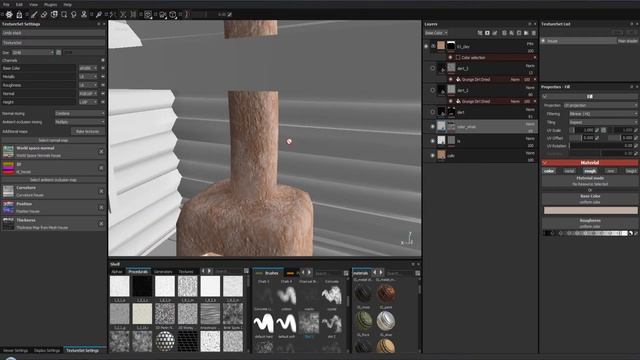Click add mask icon in Layers toolbar
This screenshot has width=640, height=360.
(x=487, y=33)
